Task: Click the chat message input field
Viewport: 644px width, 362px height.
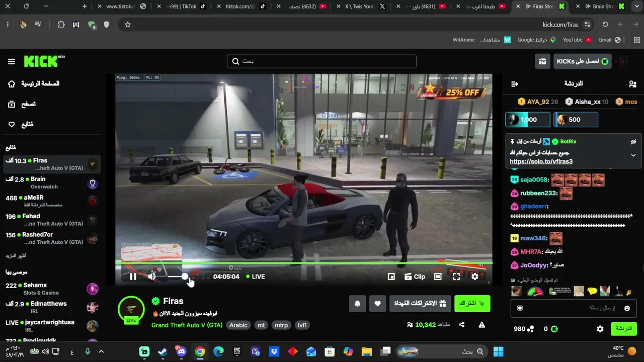Action: [x=574, y=308]
